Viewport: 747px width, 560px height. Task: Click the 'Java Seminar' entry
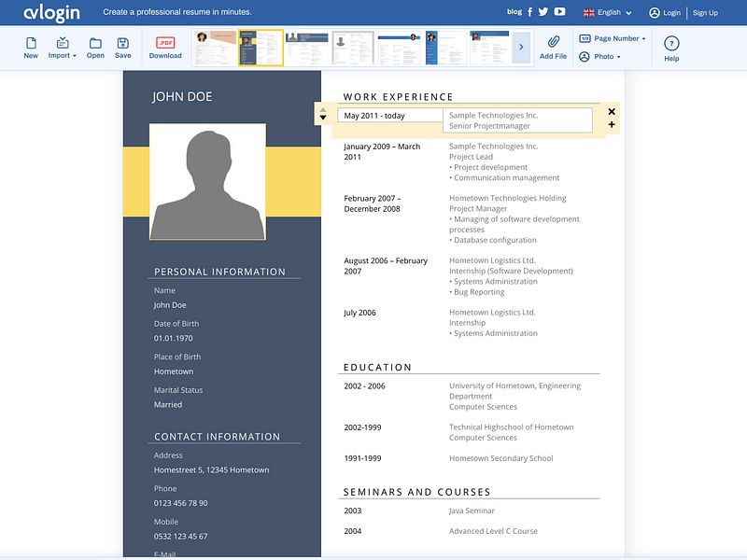tap(472, 511)
